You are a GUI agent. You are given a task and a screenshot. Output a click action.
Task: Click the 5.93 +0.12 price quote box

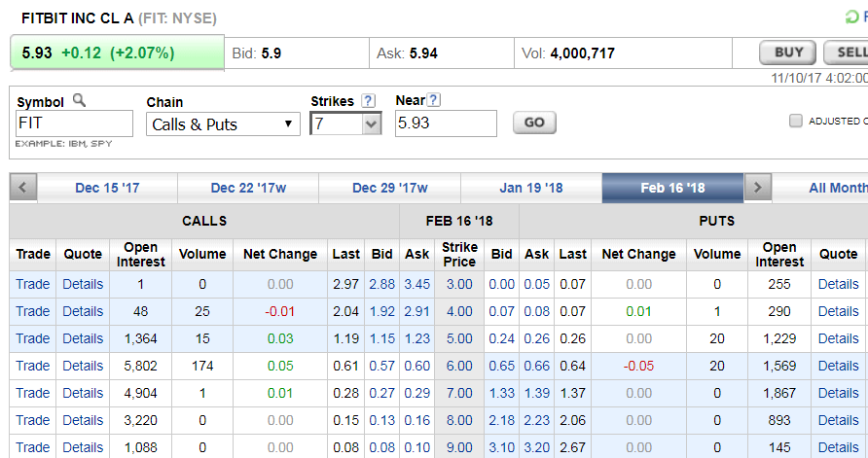[x=118, y=53]
